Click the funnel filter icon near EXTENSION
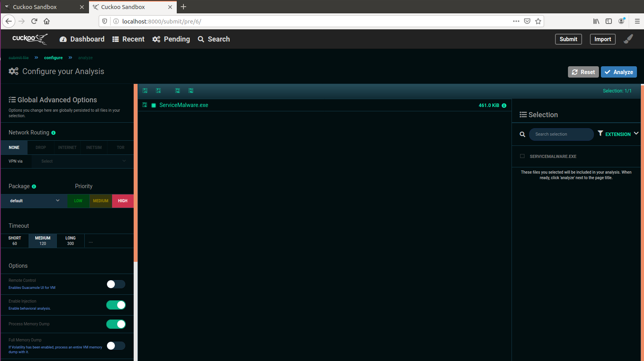This screenshot has width=644, height=361. click(x=600, y=133)
